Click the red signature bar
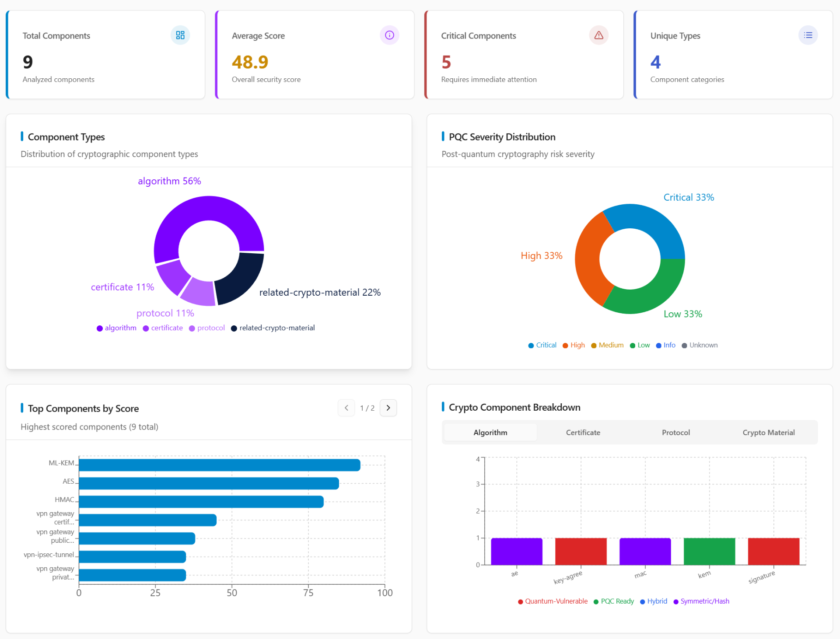840x639 pixels. click(x=773, y=551)
